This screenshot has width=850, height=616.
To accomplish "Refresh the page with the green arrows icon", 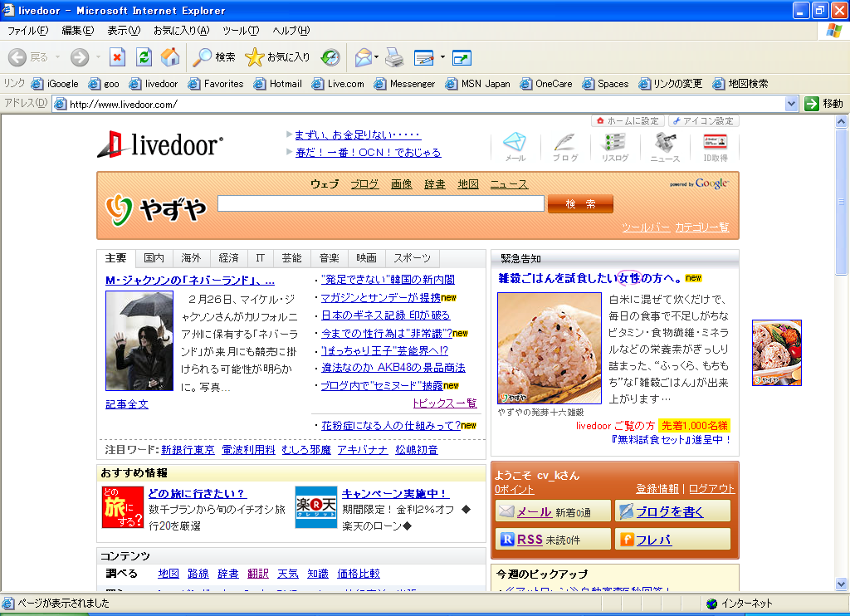I will tap(144, 57).
